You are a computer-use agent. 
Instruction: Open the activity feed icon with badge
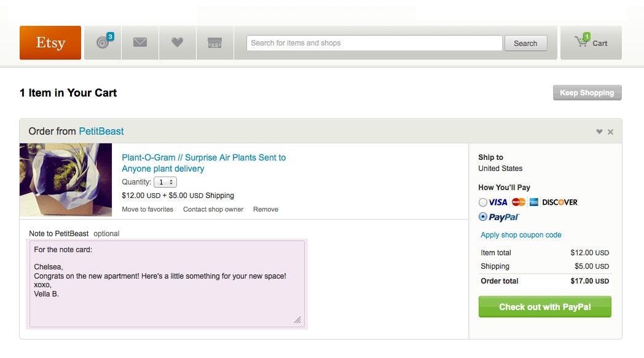coord(103,42)
